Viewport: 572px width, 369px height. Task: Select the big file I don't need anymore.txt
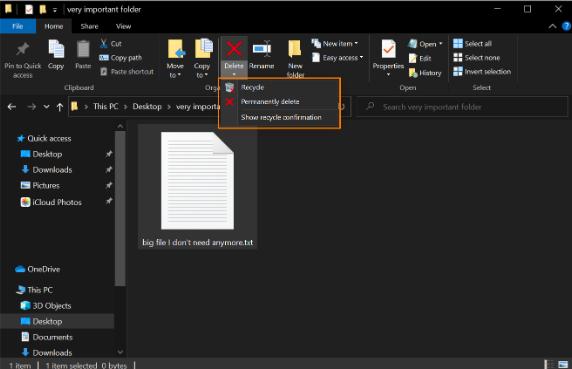(198, 187)
